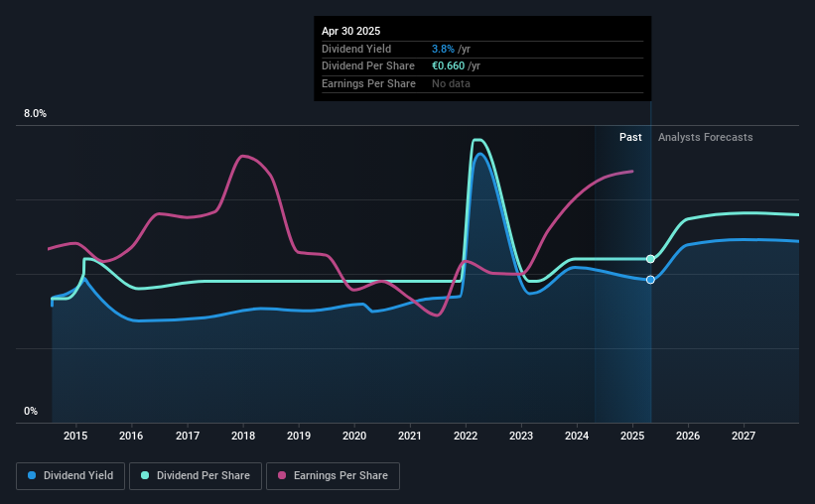
Task: Click the Analysts Forecasts label
Action: 706,137
